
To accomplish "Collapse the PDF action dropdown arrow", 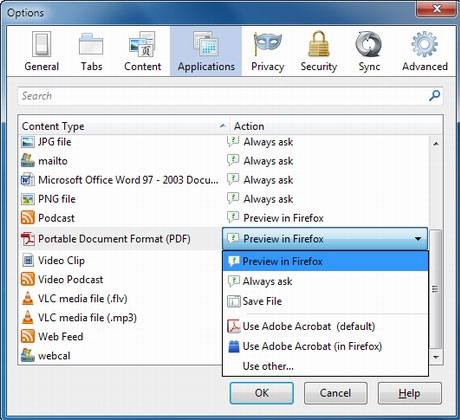I will coord(418,239).
